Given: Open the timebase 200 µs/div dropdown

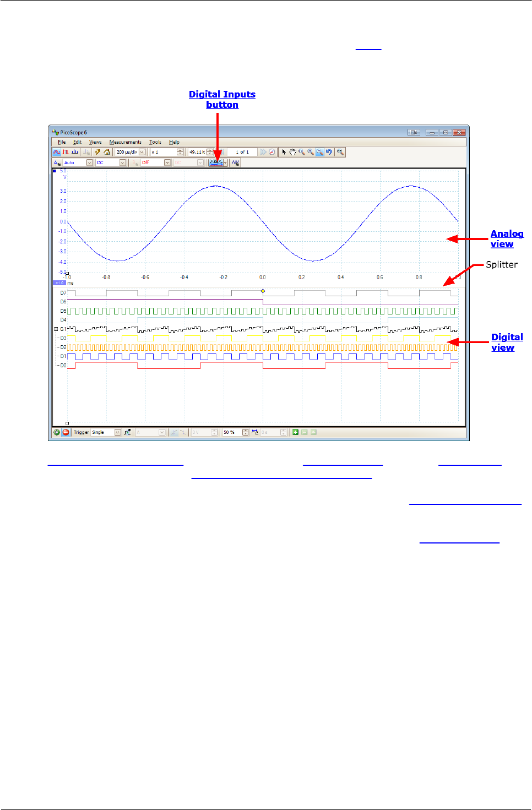Looking at the screenshot, I should pos(142,152).
